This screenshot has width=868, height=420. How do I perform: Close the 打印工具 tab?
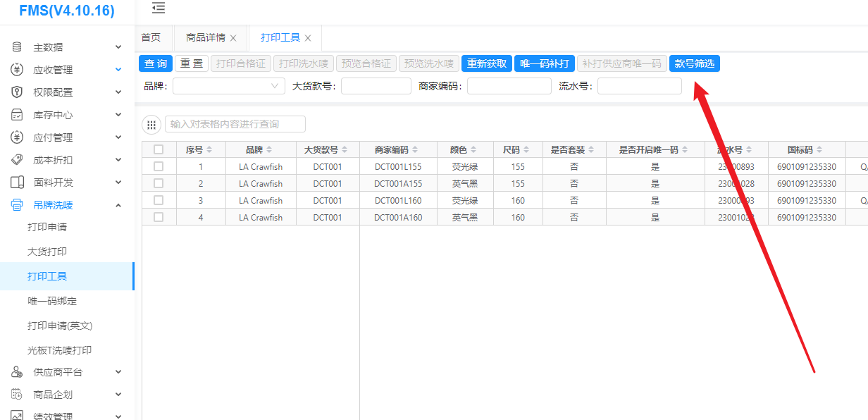click(308, 38)
